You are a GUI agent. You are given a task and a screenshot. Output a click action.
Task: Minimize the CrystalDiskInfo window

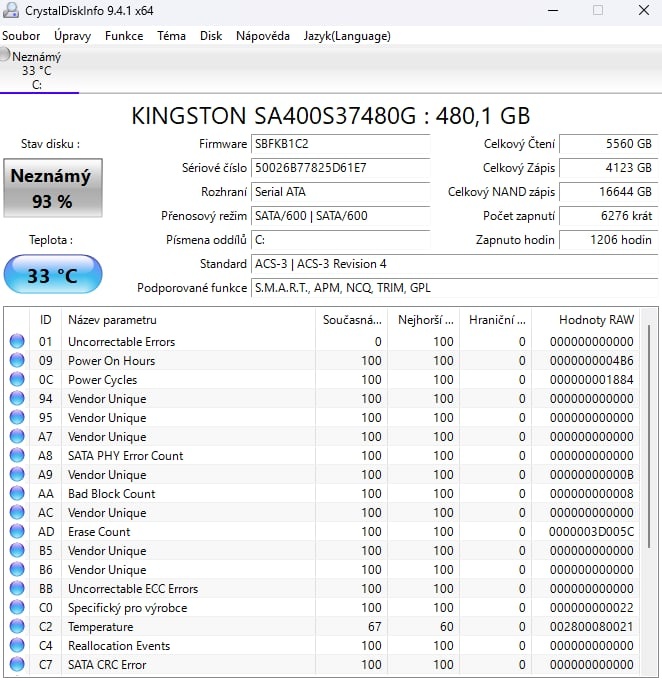coord(553,10)
